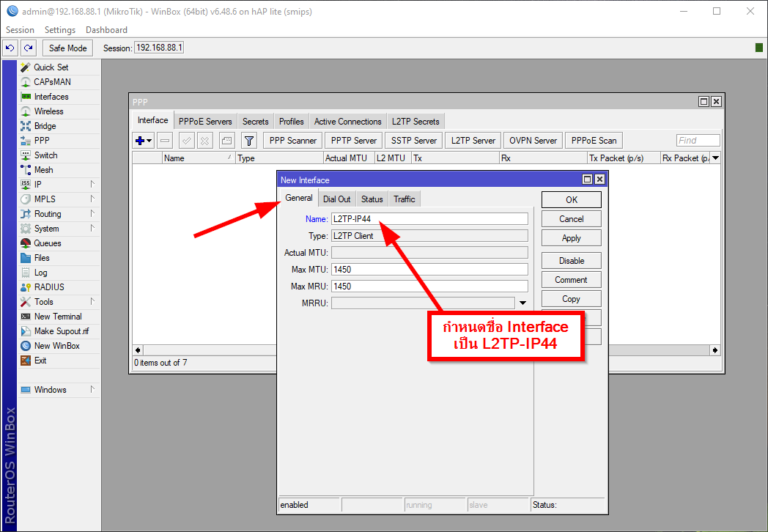
Task: Open PPP in sidebar
Action: pos(42,141)
